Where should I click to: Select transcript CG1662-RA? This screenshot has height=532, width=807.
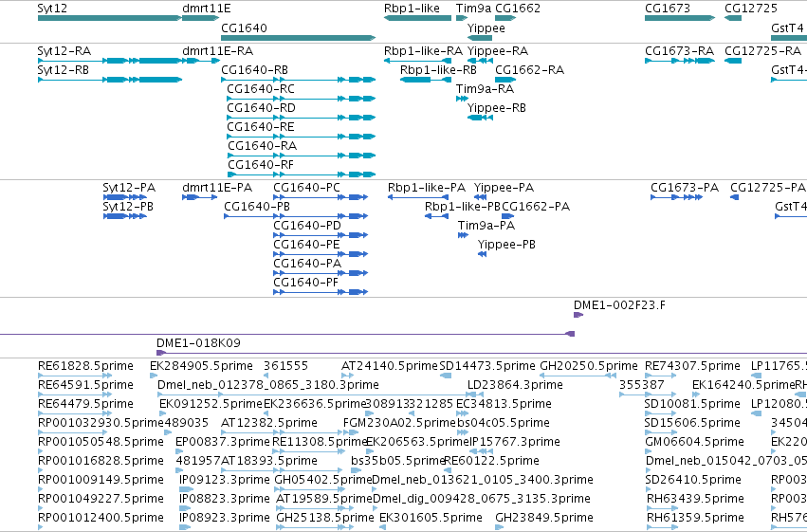pos(505,80)
